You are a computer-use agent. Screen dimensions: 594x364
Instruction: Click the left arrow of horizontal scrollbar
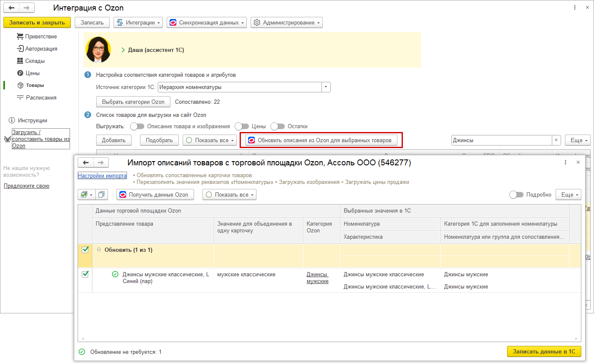(x=83, y=339)
